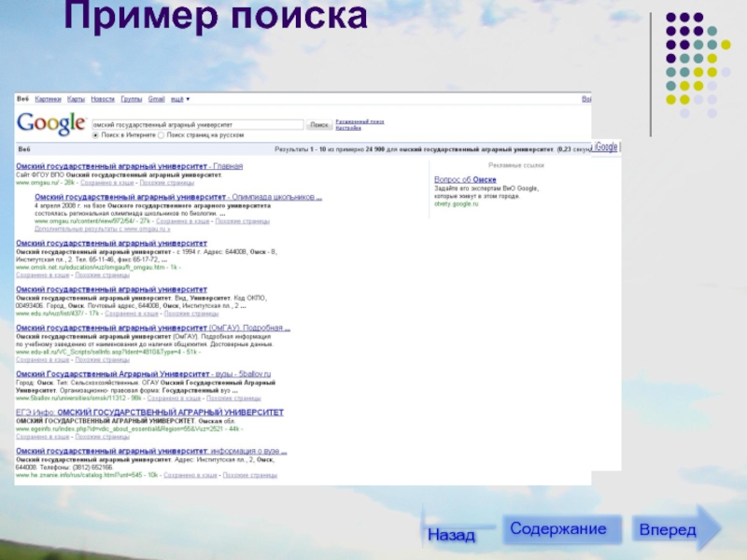Image resolution: width=747 pixels, height=560 pixels.
Task: Open the first result ending in 'Главная'
Action: pyautogui.click(x=129, y=166)
